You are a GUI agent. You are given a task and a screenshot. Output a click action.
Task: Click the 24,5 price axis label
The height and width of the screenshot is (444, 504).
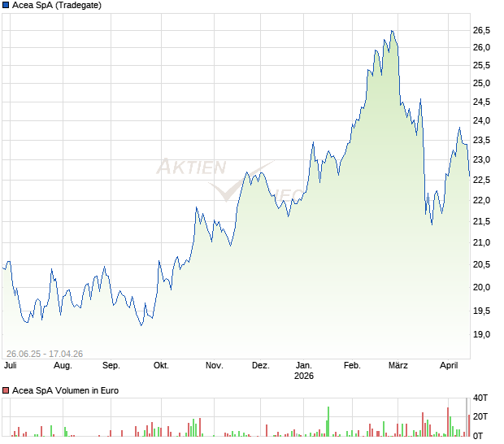(x=481, y=102)
